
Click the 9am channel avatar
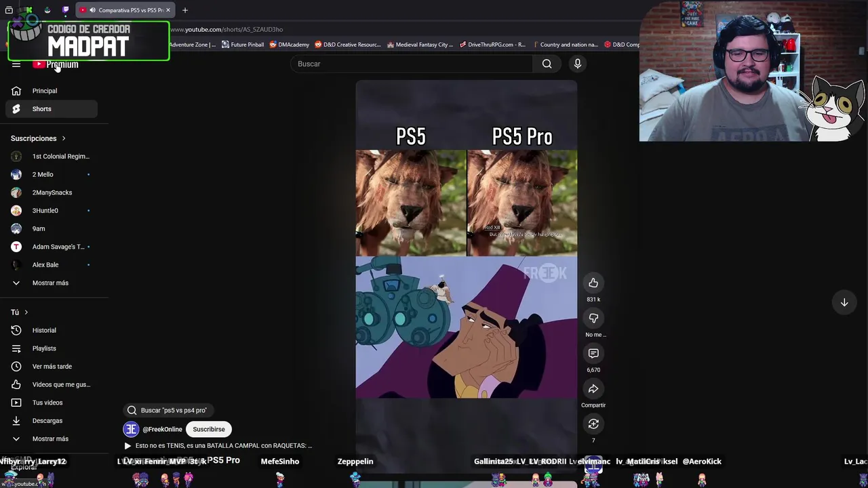(x=16, y=228)
